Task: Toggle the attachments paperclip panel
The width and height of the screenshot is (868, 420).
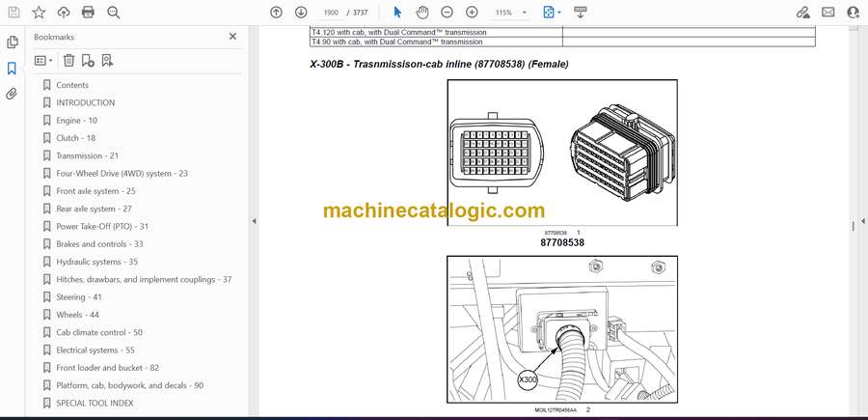Action: tap(13, 94)
